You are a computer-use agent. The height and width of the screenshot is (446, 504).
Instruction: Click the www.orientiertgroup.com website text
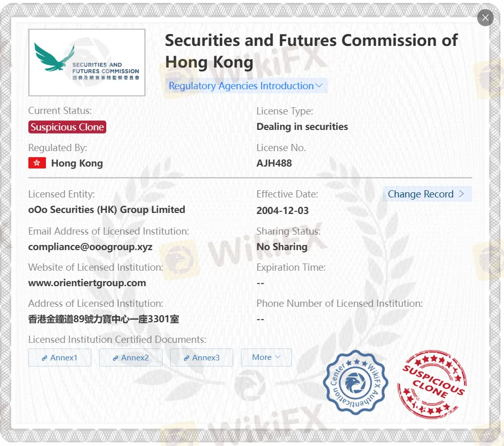(x=87, y=283)
